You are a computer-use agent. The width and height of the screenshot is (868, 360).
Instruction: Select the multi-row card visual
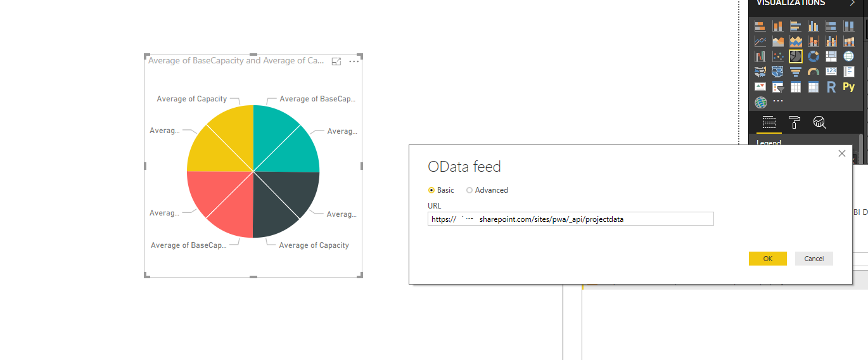tap(849, 72)
